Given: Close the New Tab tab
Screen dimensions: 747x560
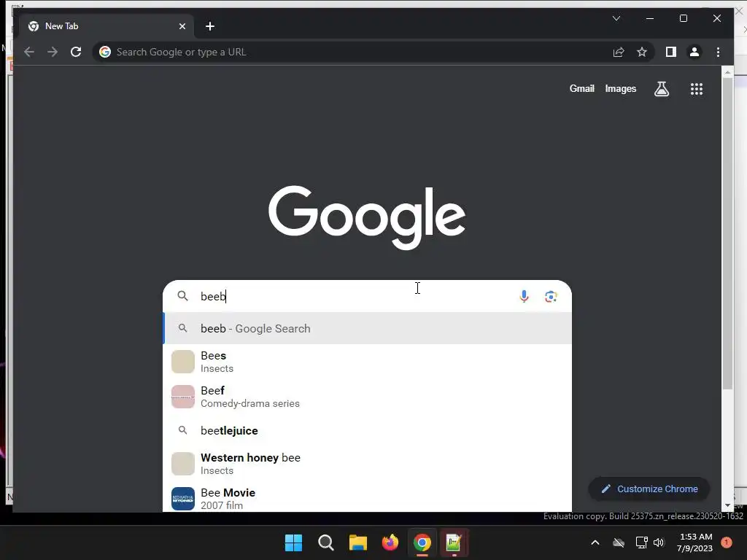Looking at the screenshot, I should tap(182, 26).
